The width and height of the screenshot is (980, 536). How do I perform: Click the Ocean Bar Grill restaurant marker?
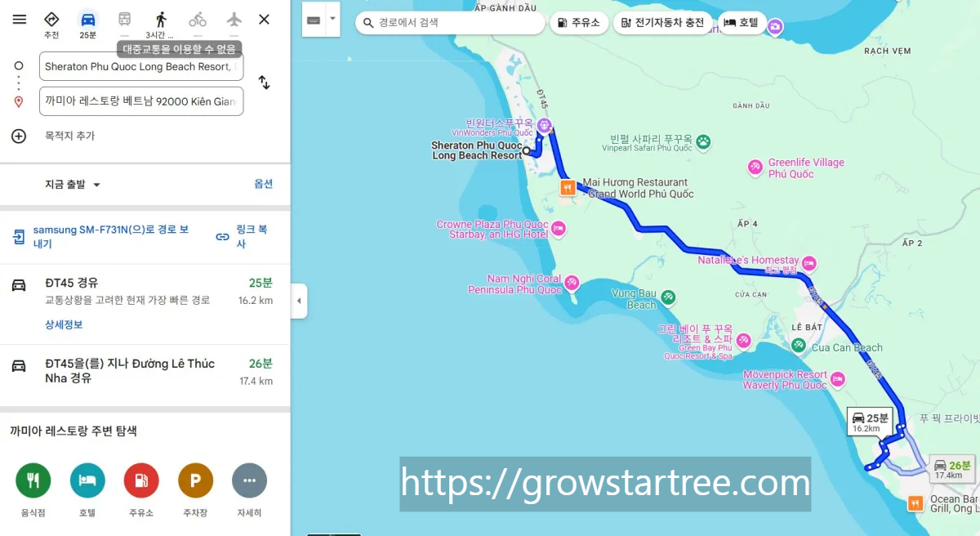916,503
